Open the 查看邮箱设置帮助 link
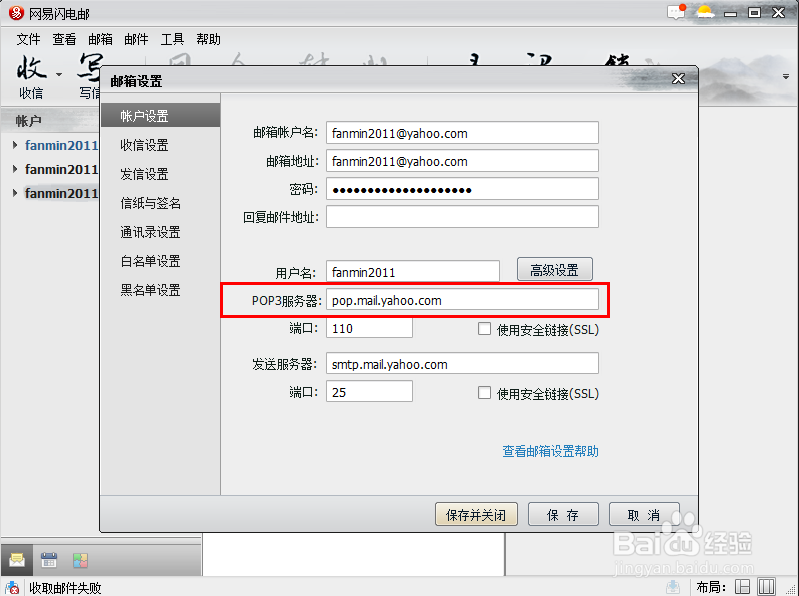The image size is (799, 596). 550,451
